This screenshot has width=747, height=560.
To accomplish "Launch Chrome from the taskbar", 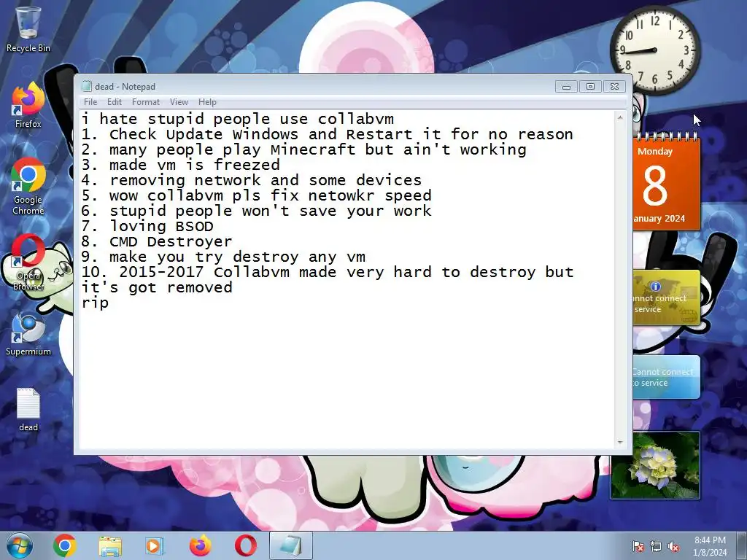I will (65, 545).
